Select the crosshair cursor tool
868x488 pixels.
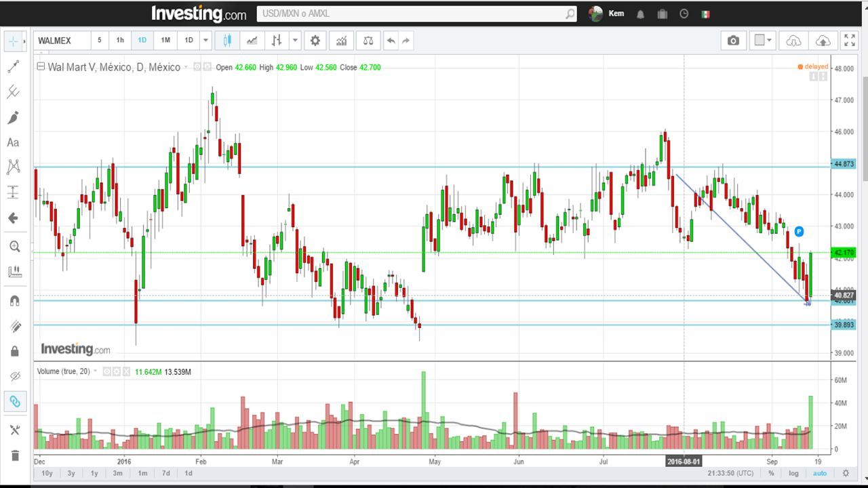coord(14,41)
